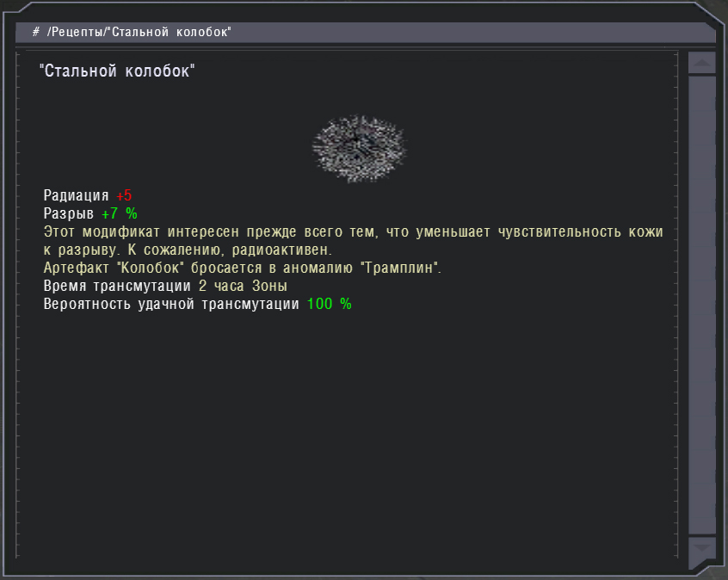The image size is (728, 580).
Task: Click the "Трамплин" anomaly name
Action: tap(402, 268)
